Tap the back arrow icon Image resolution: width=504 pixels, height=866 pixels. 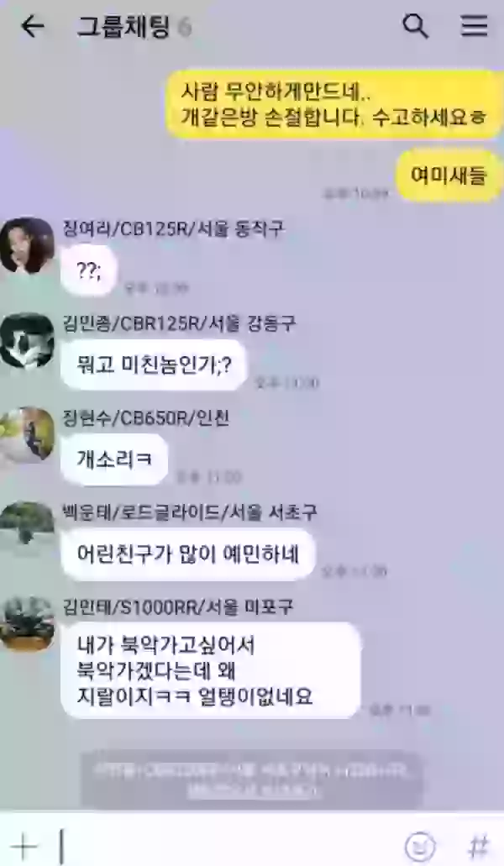pos(32,26)
